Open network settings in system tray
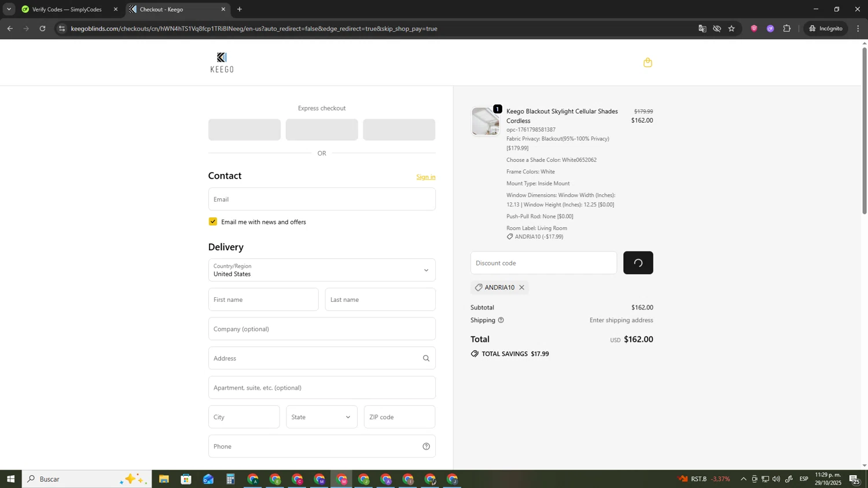The width and height of the screenshot is (868, 488). click(765, 479)
